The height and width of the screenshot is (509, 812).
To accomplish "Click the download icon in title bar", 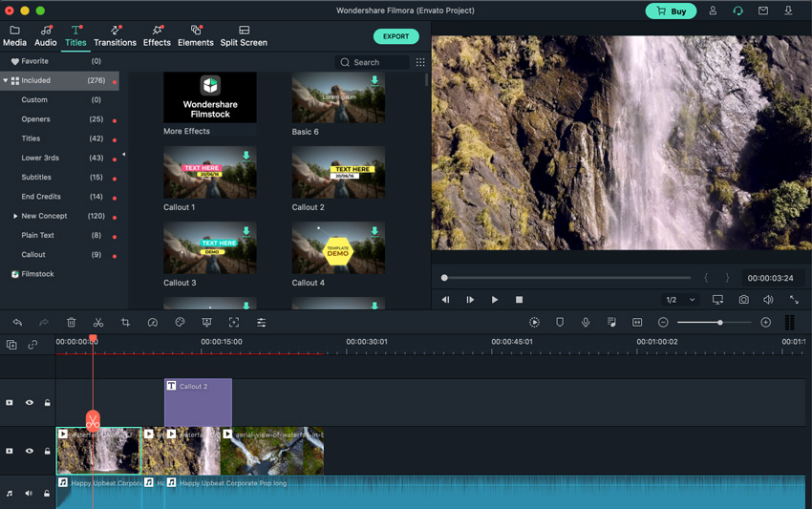I will [788, 11].
